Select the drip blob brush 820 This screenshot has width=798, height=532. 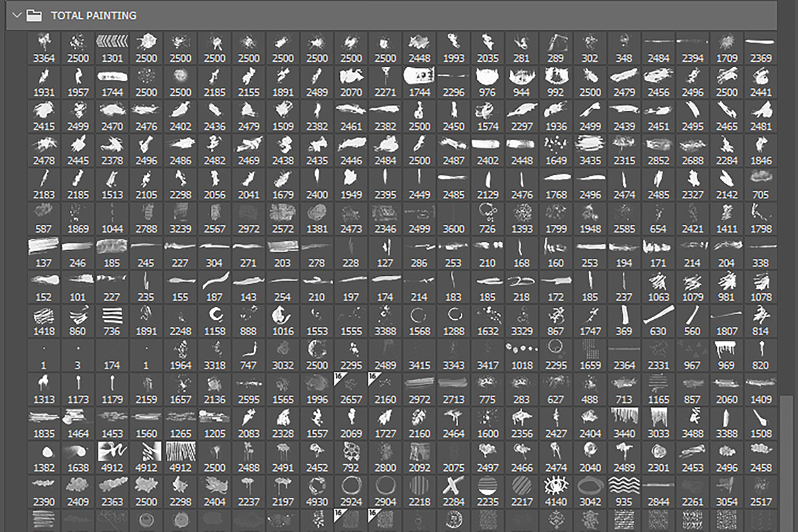pyautogui.click(x=761, y=356)
